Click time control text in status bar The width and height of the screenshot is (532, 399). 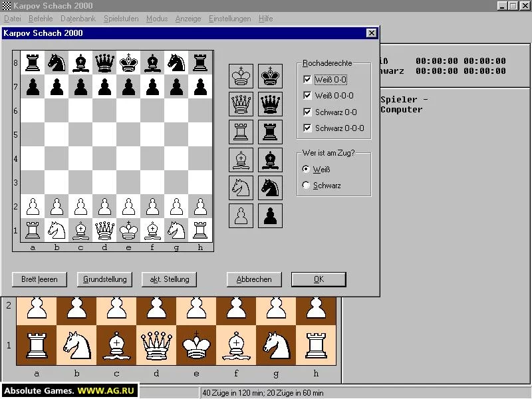(263, 393)
